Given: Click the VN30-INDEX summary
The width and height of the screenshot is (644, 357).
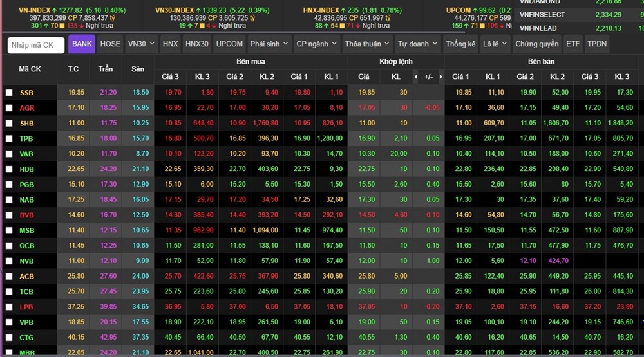Looking at the screenshot, I should 212,17.
